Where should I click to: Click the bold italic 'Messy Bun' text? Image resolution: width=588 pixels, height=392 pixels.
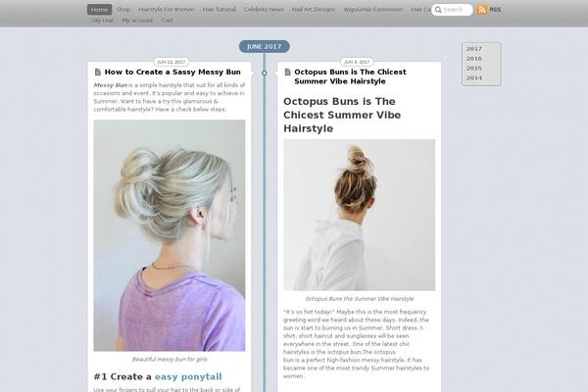[x=110, y=85]
